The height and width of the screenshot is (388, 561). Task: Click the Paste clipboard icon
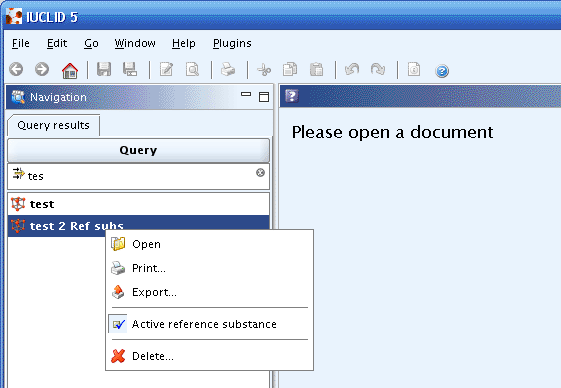coord(316,69)
